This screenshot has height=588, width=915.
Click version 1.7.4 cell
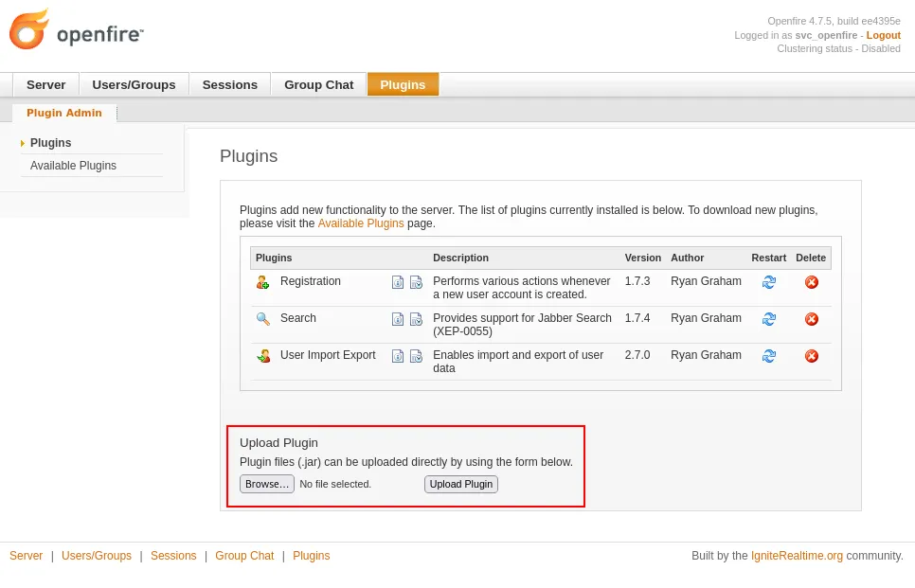637,318
